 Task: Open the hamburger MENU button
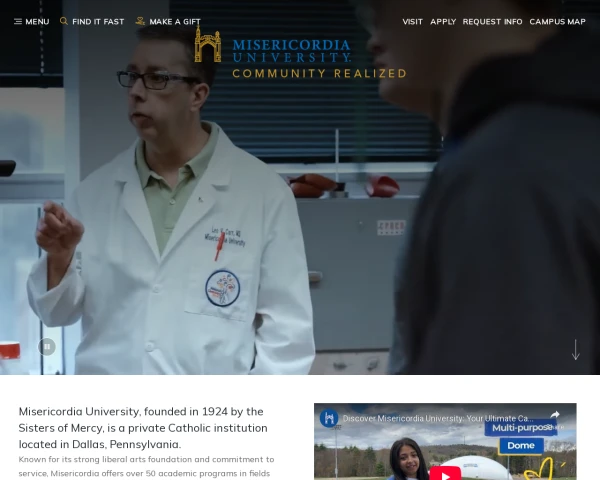point(31,22)
